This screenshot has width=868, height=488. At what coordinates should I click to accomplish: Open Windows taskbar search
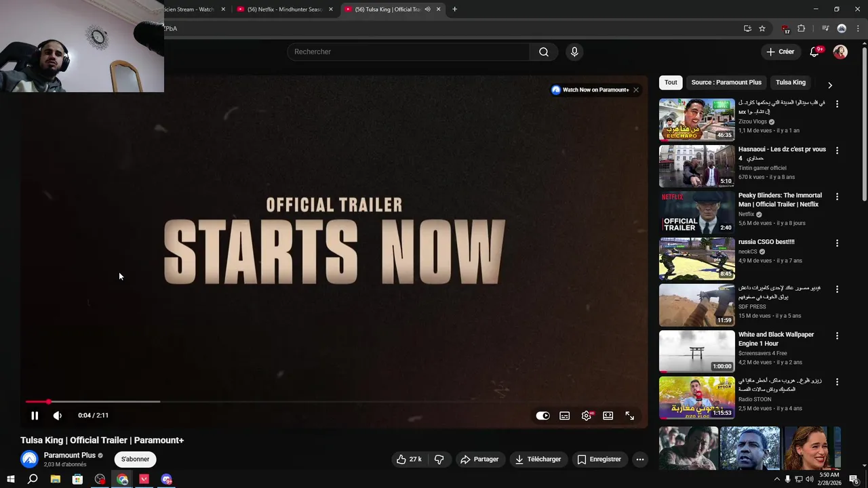(x=33, y=479)
